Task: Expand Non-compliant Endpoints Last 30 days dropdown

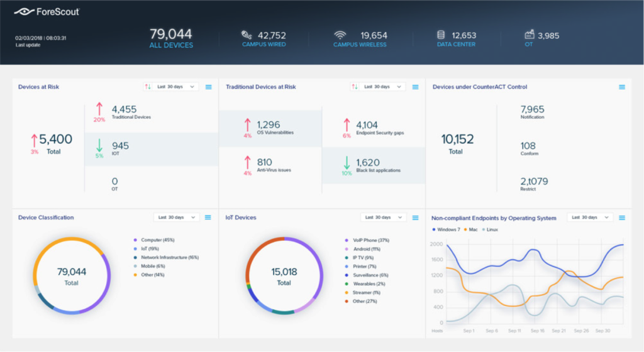Action: (x=589, y=217)
